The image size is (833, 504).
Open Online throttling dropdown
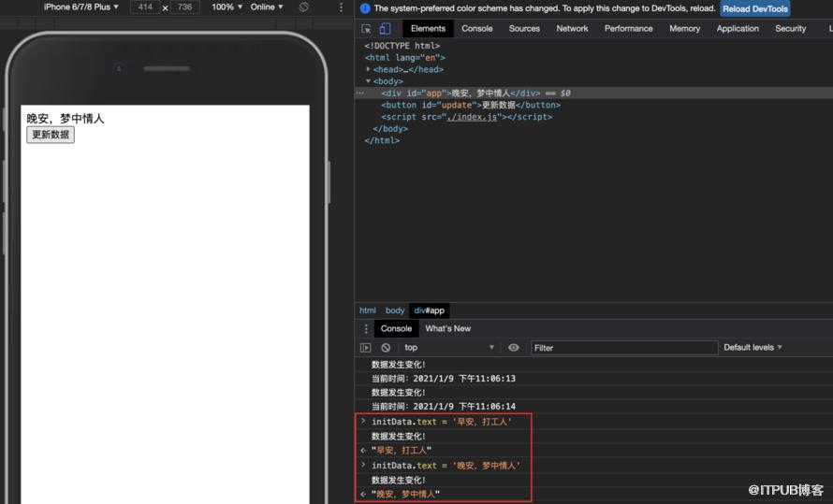point(267,7)
